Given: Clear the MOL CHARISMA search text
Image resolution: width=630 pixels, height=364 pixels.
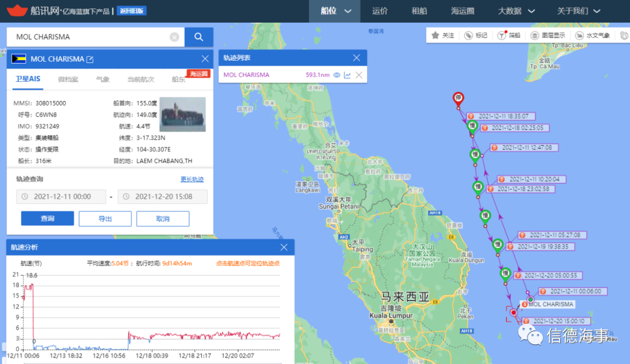Looking at the screenshot, I should click(x=174, y=37).
